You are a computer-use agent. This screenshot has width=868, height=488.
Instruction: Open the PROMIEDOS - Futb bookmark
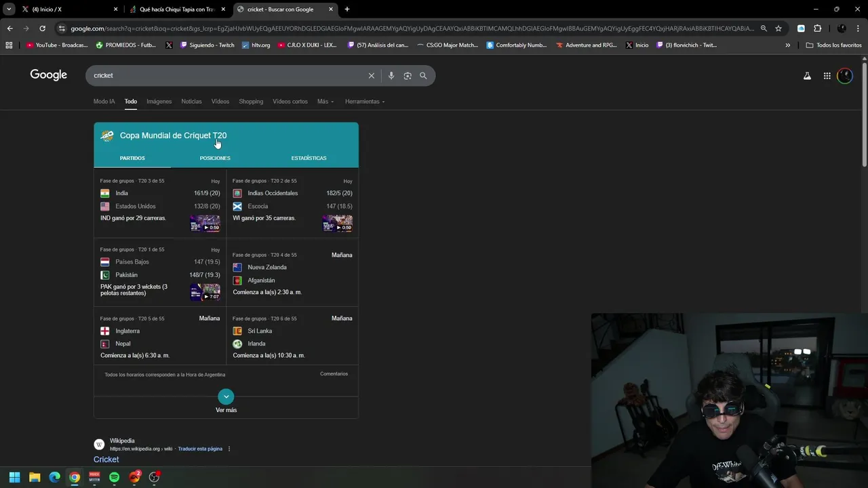pos(126,45)
